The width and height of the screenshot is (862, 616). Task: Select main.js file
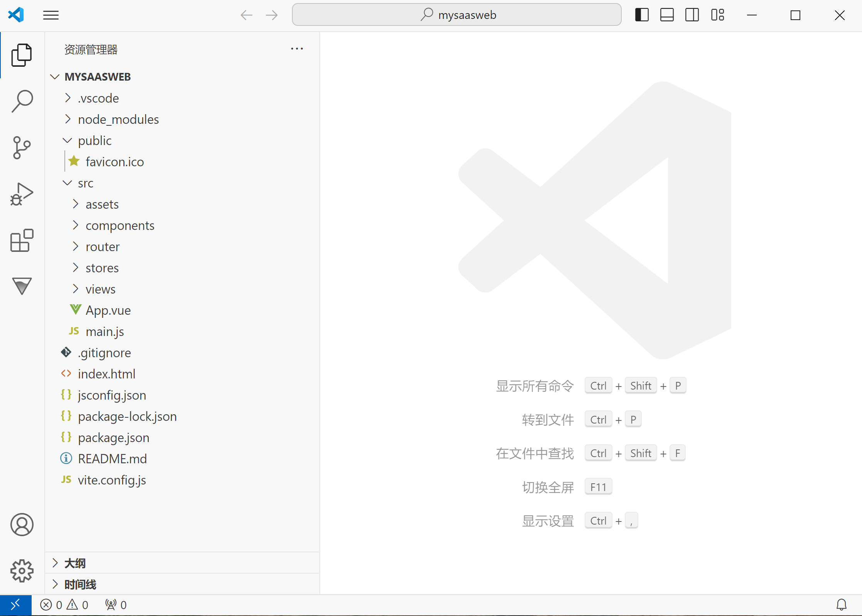[105, 331]
